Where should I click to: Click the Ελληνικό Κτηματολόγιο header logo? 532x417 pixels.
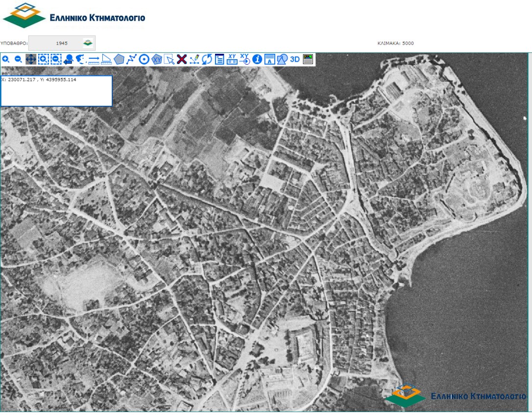pyautogui.click(x=74, y=16)
